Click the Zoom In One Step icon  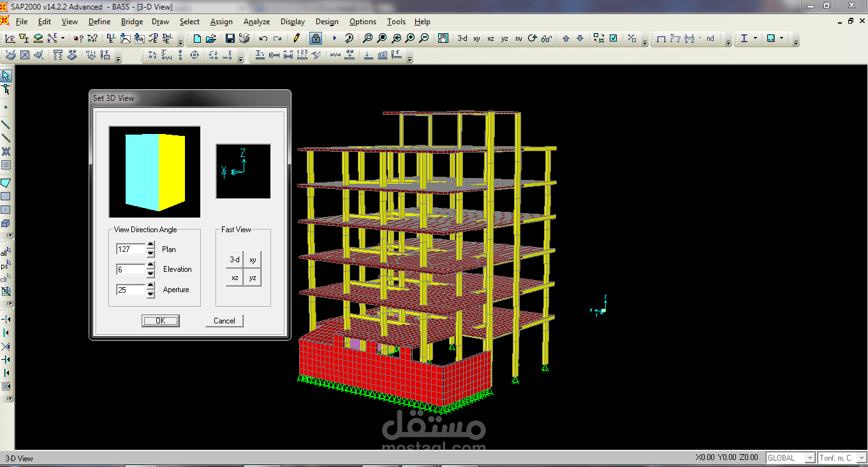(x=410, y=38)
